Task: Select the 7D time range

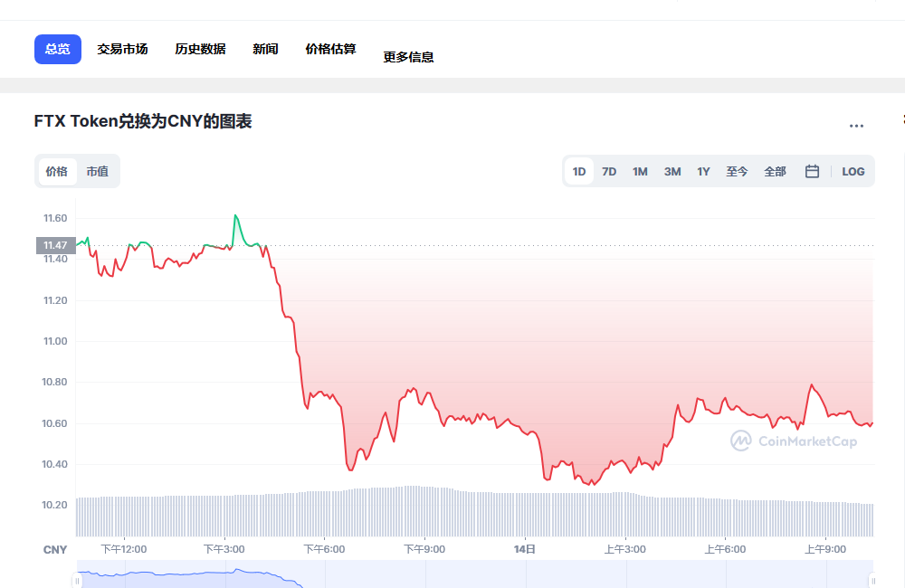Action: coord(609,171)
